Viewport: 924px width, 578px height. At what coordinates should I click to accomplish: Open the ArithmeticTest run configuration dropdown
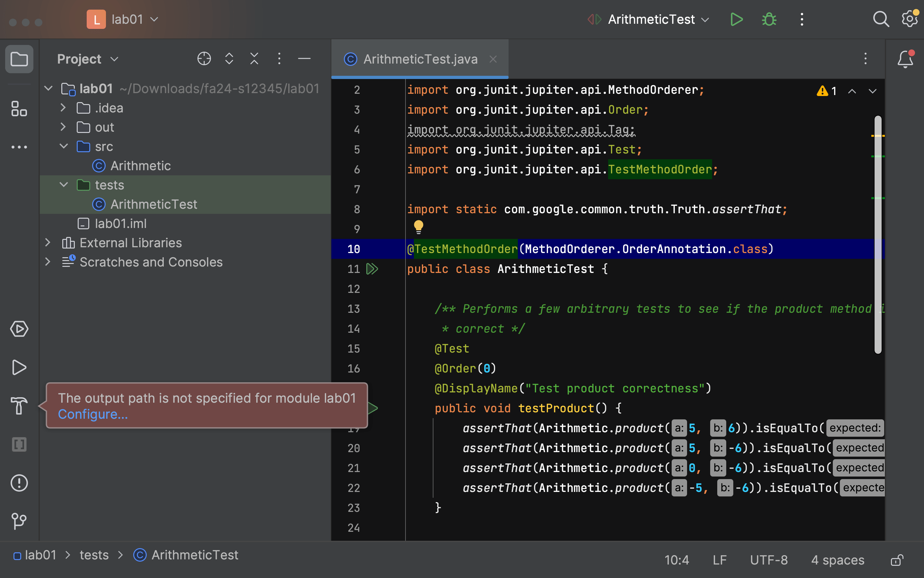[x=705, y=19]
